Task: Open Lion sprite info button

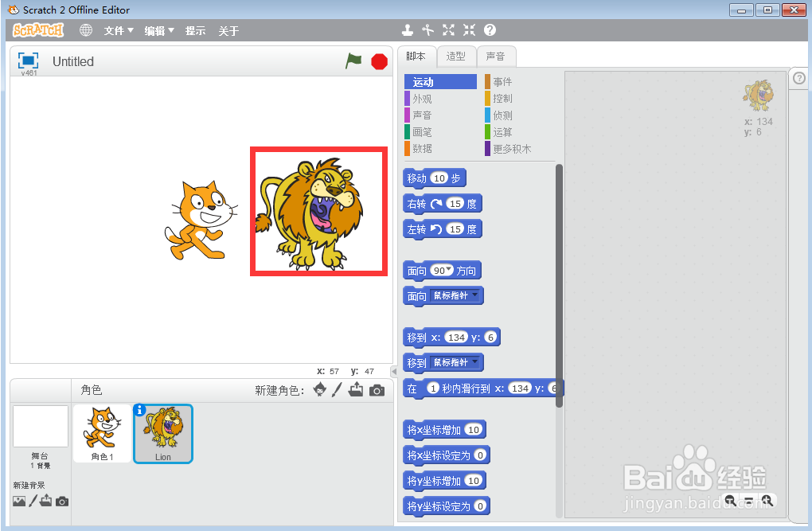Action: pos(139,410)
